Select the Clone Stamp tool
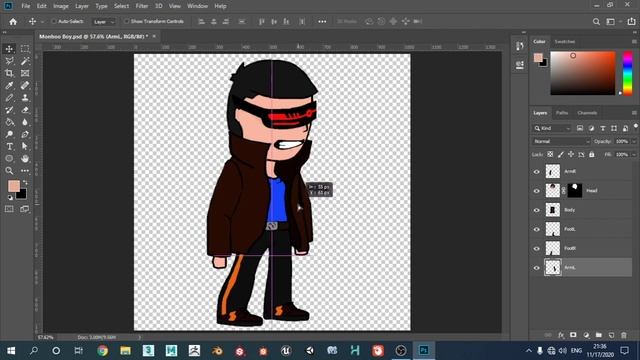 pyautogui.click(x=25, y=98)
